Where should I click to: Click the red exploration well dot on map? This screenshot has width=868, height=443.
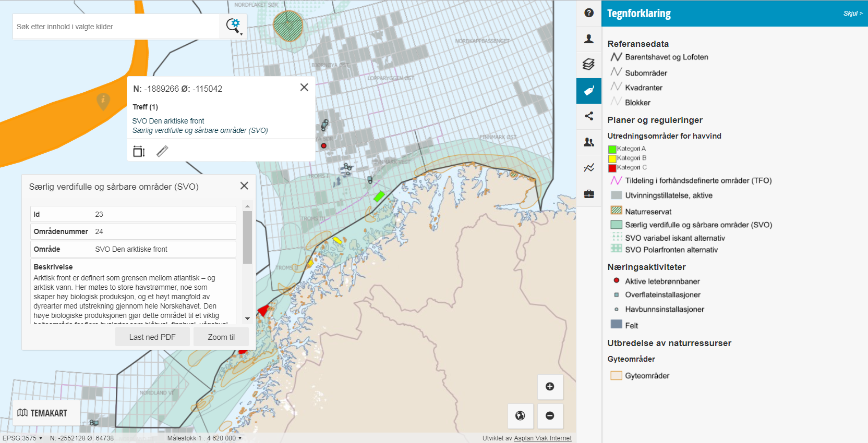(x=323, y=146)
